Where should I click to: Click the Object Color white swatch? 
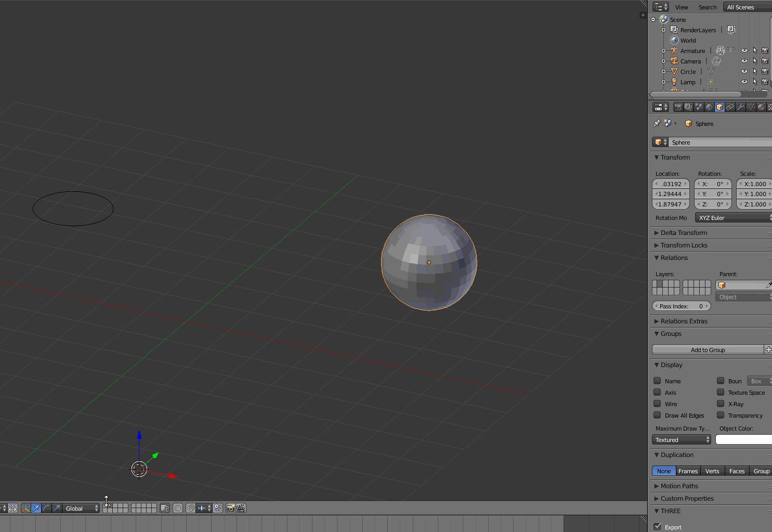(744, 440)
